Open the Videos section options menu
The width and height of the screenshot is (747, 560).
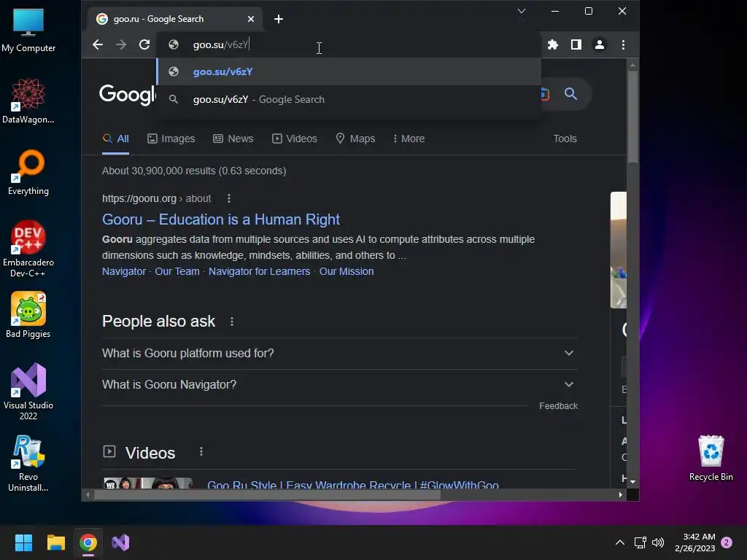pyautogui.click(x=201, y=451)
